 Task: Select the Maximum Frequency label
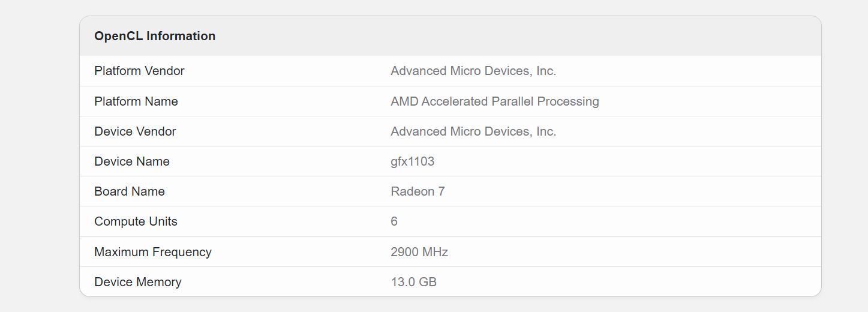pos(153,252)
